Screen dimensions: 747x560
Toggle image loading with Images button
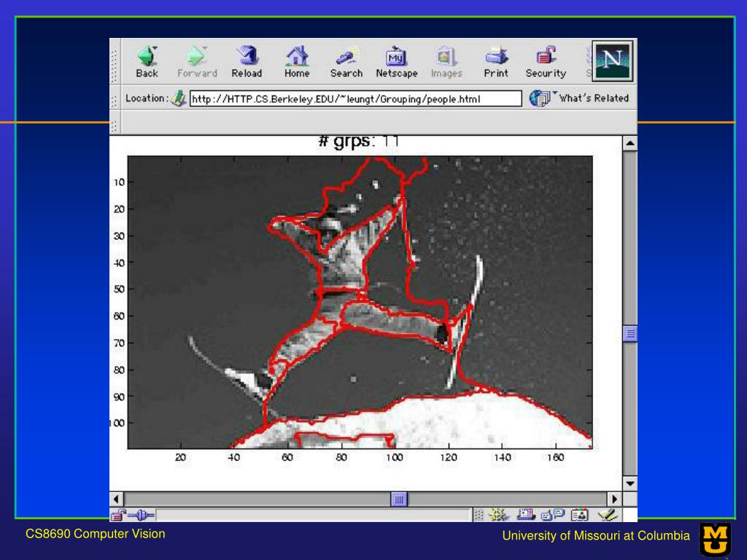[x=446, y=61]
